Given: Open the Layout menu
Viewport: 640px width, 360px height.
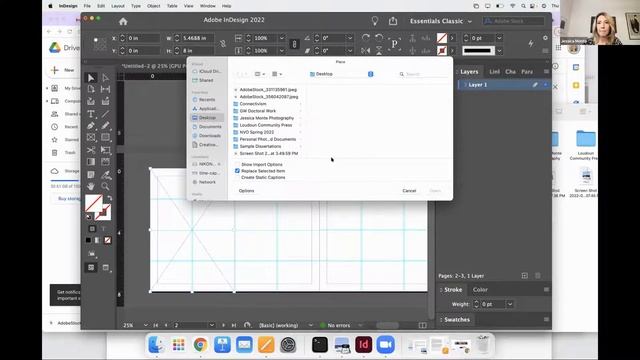Looking at the screenshot, I should 118,6.
